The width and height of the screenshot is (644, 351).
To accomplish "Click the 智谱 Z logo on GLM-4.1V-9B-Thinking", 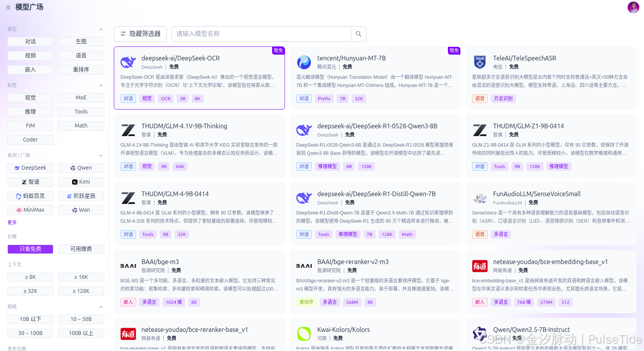I will pos(128,130).
